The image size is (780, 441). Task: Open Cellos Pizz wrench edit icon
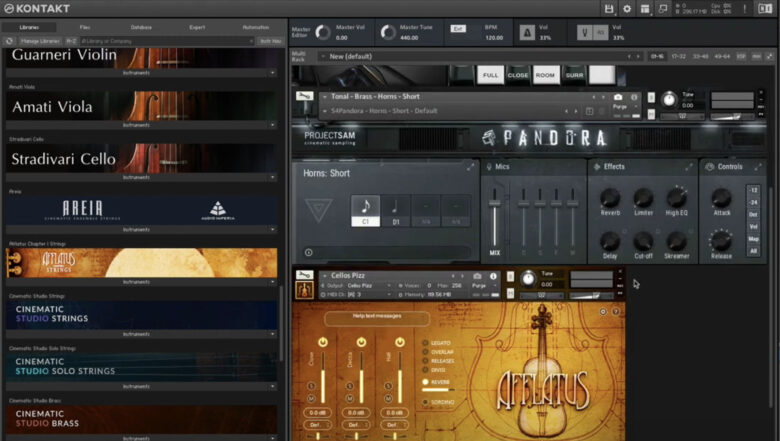[304, 274]
